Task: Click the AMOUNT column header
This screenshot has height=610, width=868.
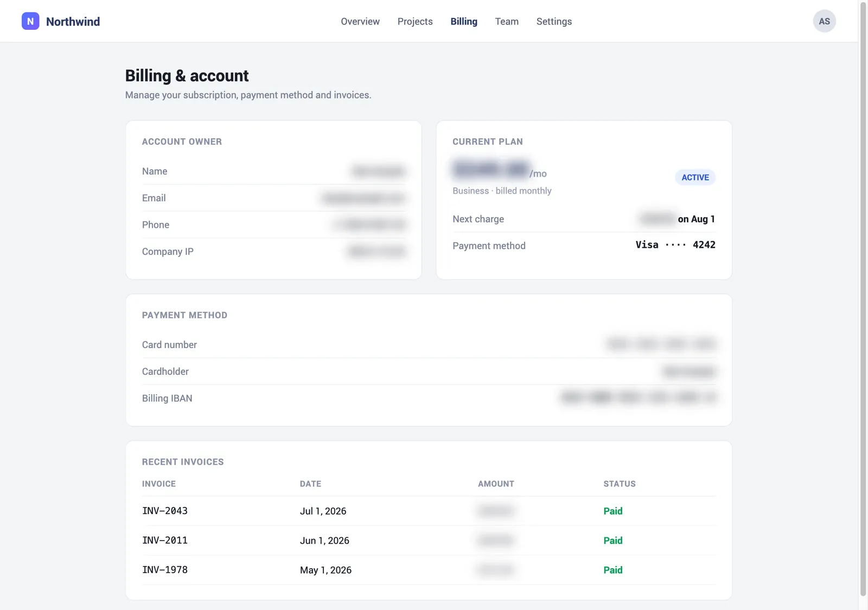Action: tap(496, 484)
